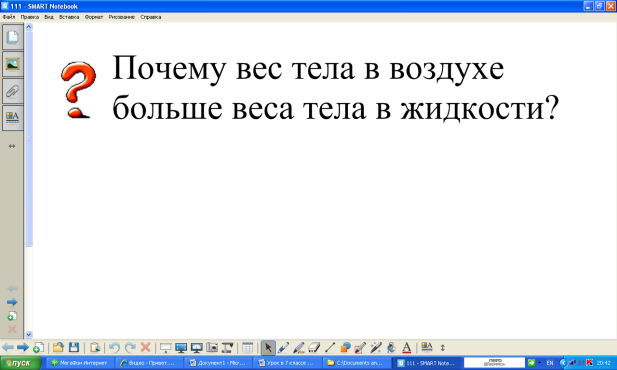Go to next page in bottom toolbar
This screenshot has width=617, height=370.
pyautogui.click(x=23, y=348)
